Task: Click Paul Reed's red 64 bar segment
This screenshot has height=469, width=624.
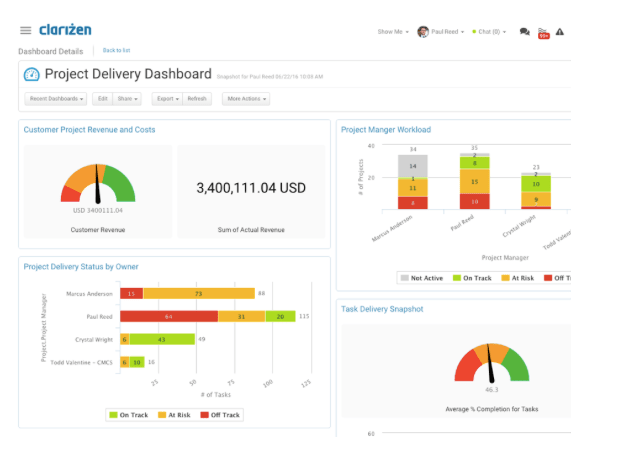Action: 169,317
